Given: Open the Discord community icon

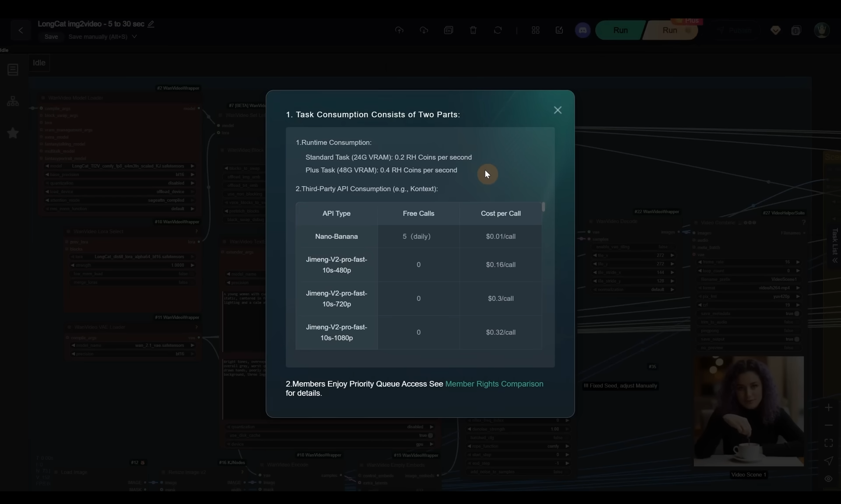Looking at the screenshot, I should [583, 30].
